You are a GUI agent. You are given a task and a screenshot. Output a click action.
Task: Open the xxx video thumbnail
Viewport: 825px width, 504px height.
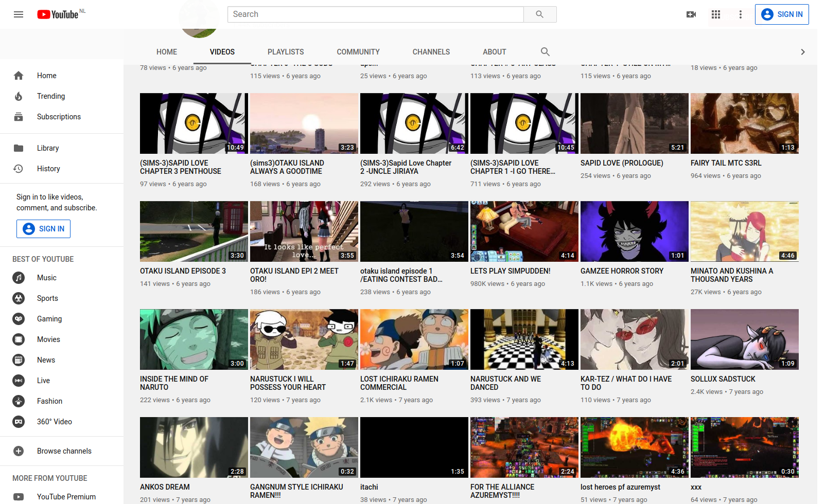[745, 447]
